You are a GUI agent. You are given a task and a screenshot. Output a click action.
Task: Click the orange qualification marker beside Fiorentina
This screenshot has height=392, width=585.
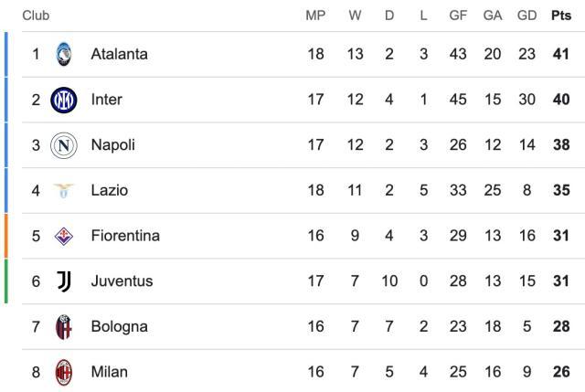pyautogui.click(x=5, y=235)
